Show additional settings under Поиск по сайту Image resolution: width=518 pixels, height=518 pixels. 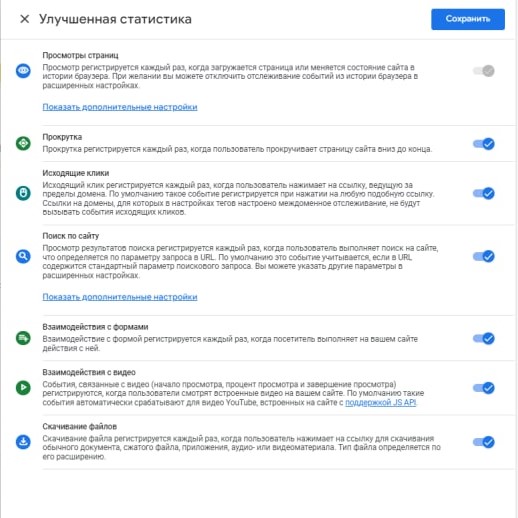tap(120, 297)
